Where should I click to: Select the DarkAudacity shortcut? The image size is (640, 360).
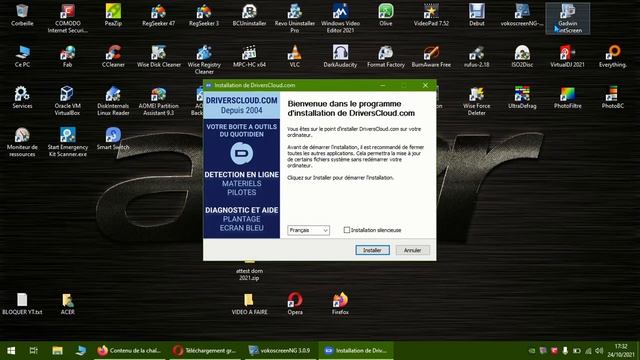tap(340, 56)
